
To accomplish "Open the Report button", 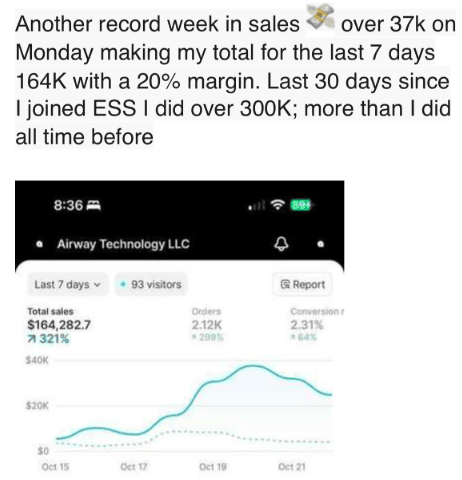I will tap(302, 285).
